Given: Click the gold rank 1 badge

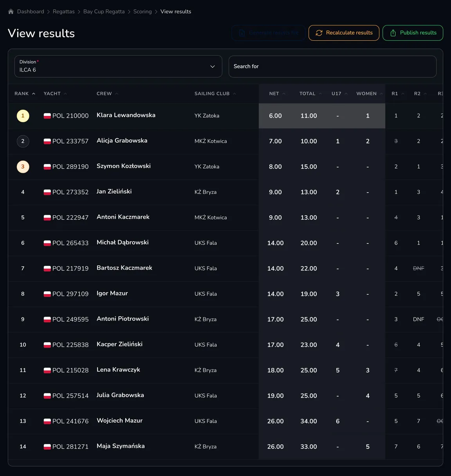Looking at the screenshot, I should click(x=23, y=116).
